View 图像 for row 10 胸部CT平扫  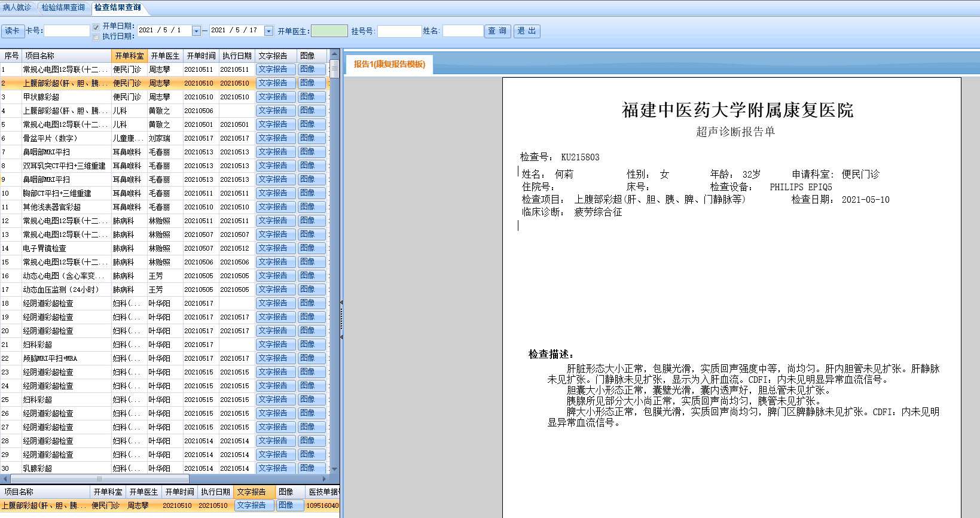pos(312,193)
